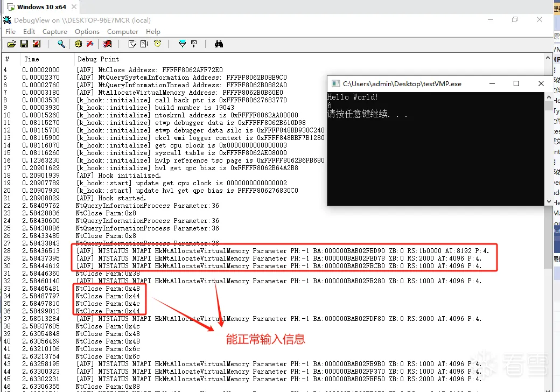Click the Time column header

click(x=46, y=59)
